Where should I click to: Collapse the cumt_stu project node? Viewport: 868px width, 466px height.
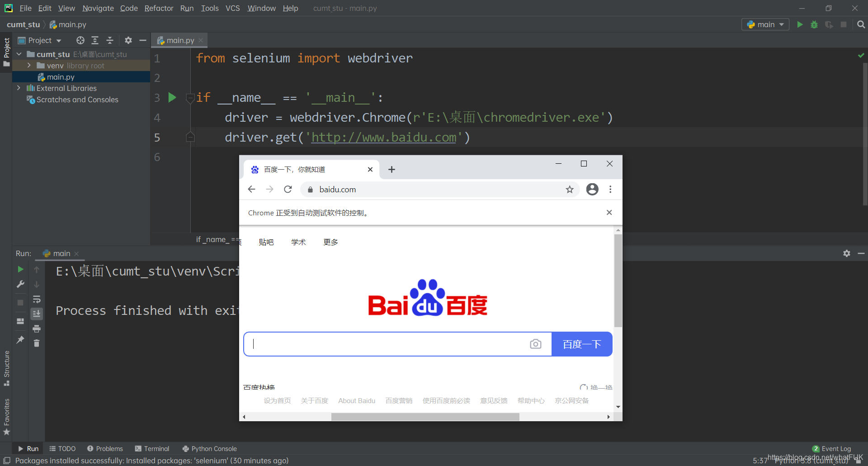coord(19,54)
